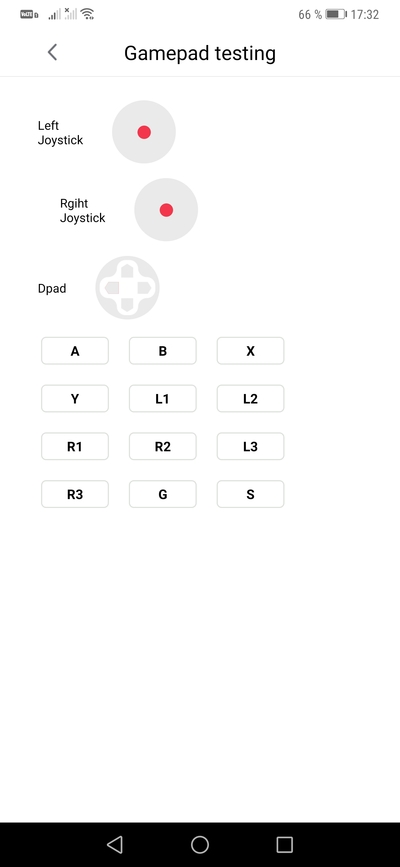
Task: Click the L1 button indicator
Action: point(163,399)
